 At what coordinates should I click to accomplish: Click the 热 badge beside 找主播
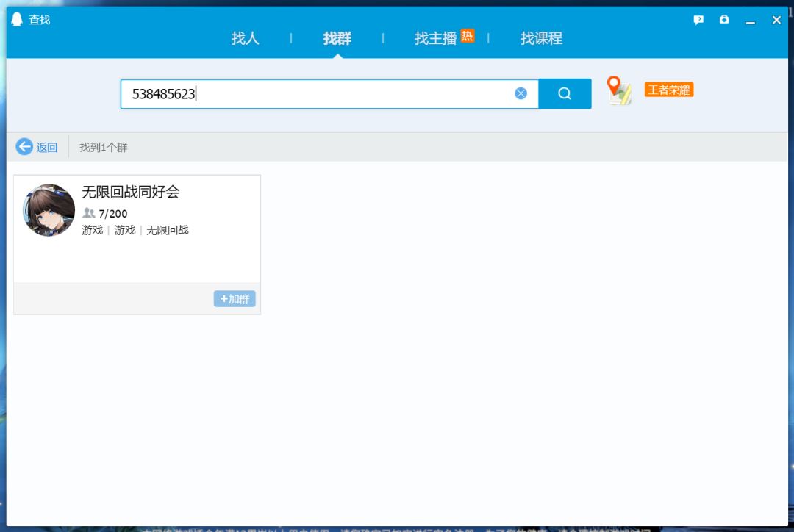click(x=468, y=36)
